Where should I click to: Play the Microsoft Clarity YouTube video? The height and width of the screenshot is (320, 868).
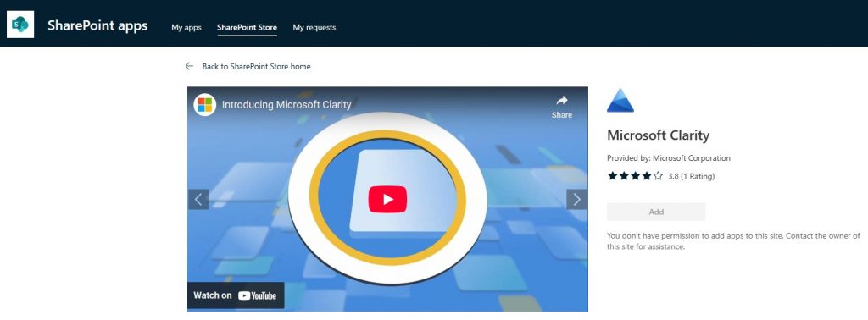click(387, 200)
